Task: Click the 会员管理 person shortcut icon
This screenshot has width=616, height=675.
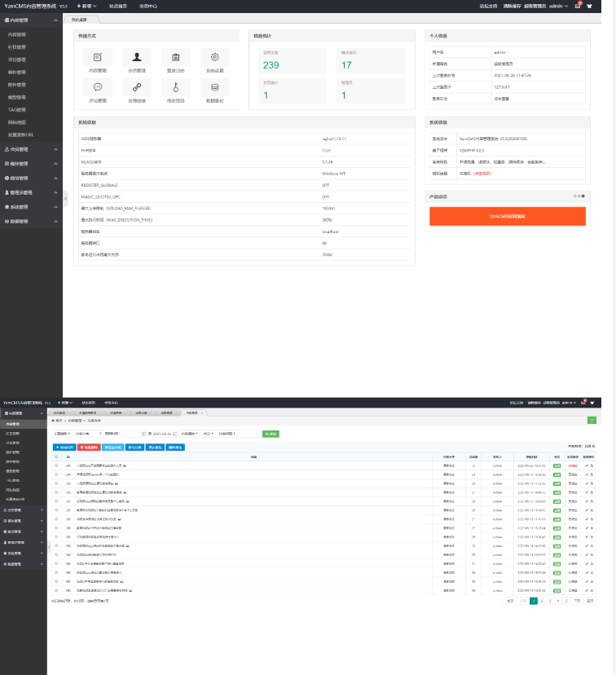Action: [137, 57]
